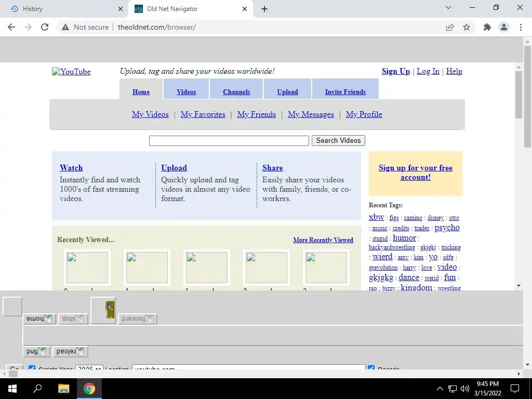
Task: Share this page via address bar icon
Action: [450, 27]
